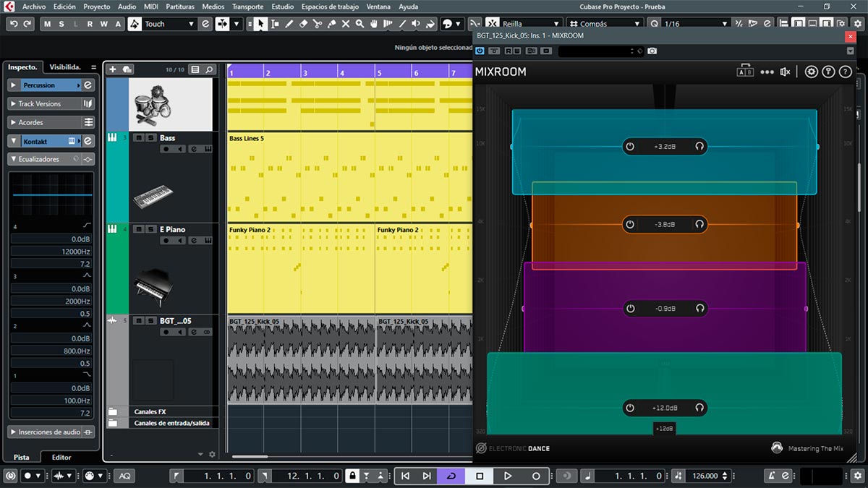This screenshot has height=488, width=868.
Task: Click the Mastering The Mix logo
Action: (777, 448)
